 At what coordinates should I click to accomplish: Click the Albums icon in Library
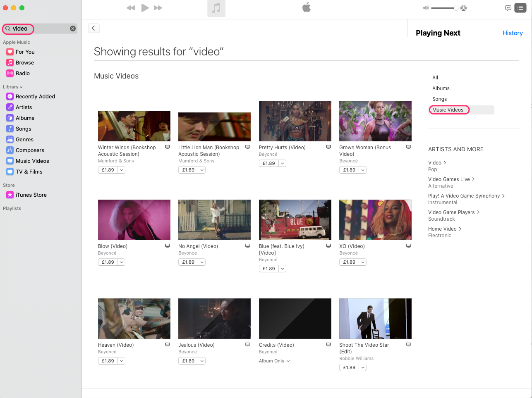tap(10, 118)
